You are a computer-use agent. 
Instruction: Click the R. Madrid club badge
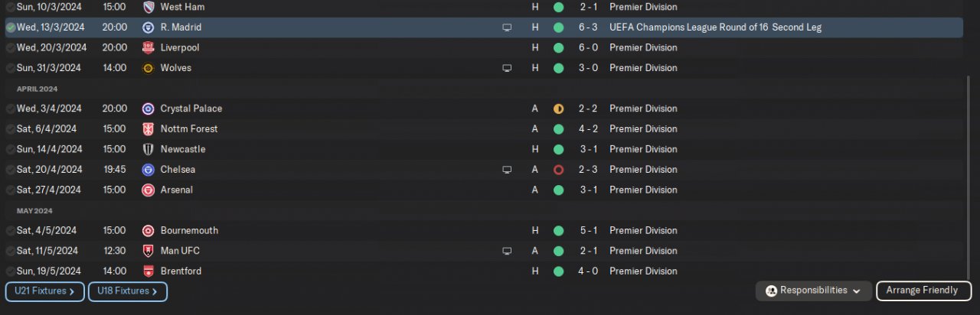pyautogui.click(x=149, y=28)
